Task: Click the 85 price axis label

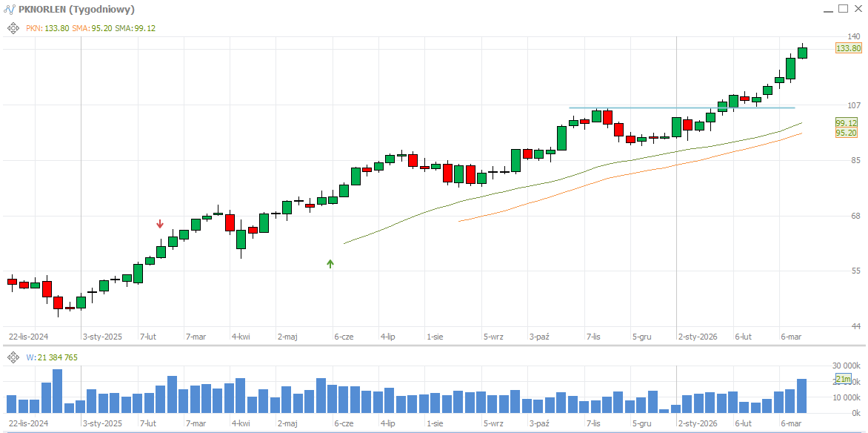Action: click(x=856, y=160)
